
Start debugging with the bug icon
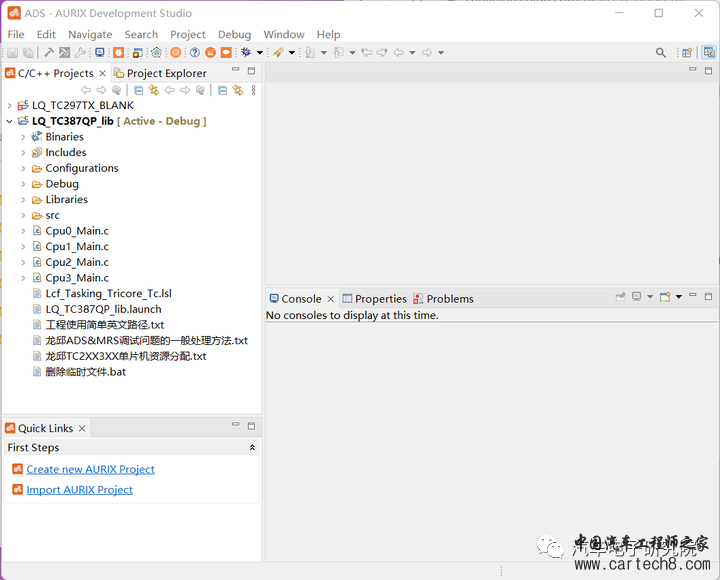246,52
